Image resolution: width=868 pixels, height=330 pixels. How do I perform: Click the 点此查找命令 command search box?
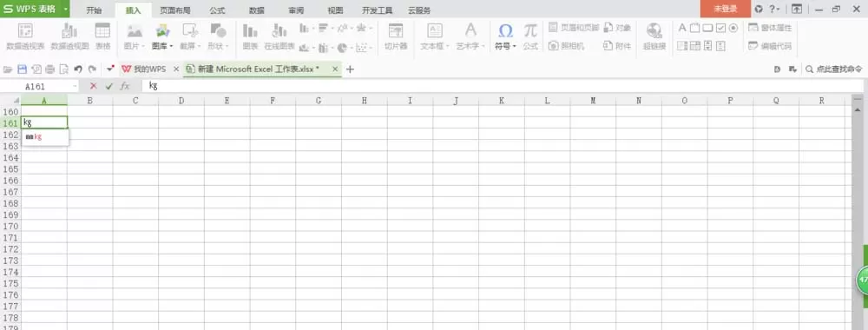click(834, 69)
